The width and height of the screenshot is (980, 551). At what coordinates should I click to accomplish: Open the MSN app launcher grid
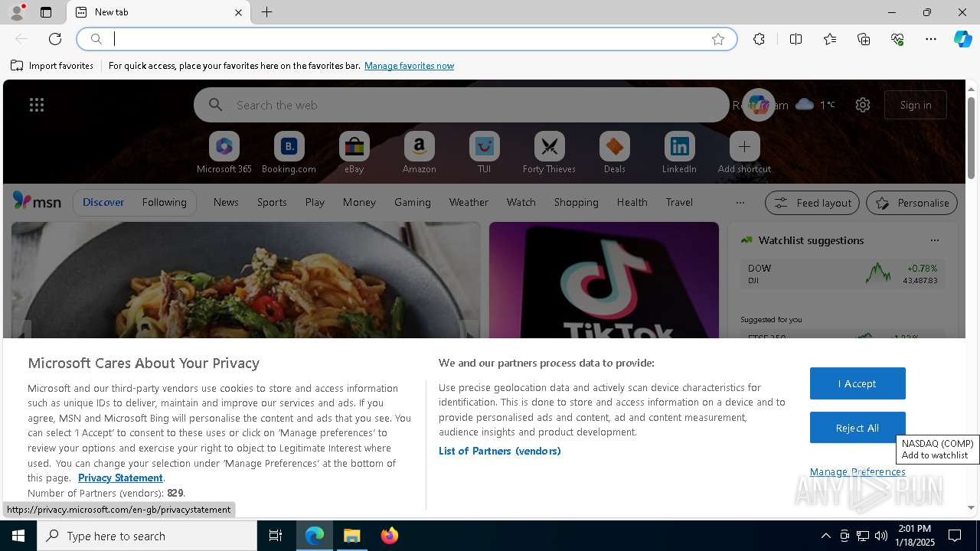point(37,105)
